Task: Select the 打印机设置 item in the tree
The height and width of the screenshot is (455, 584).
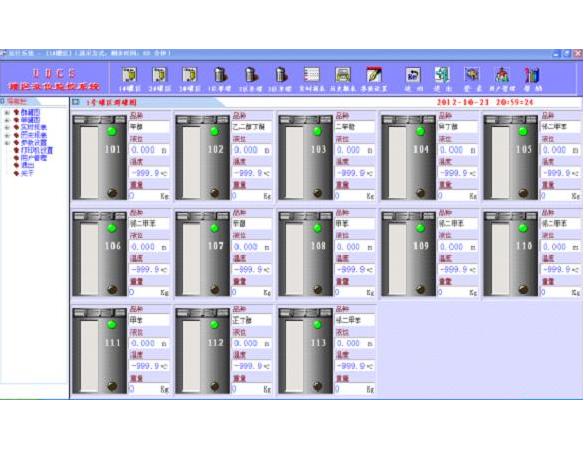Action: 37,150
